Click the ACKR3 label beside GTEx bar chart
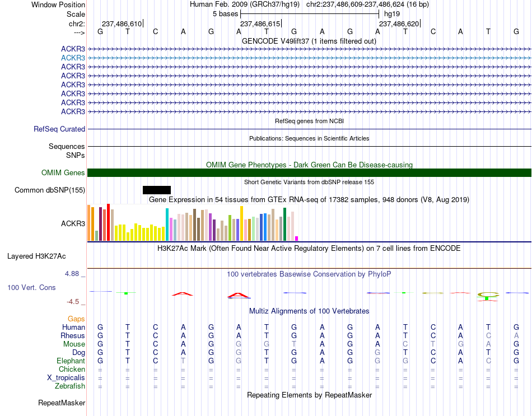The width and height of the screenshot is (532, 416). click(73, 223)
